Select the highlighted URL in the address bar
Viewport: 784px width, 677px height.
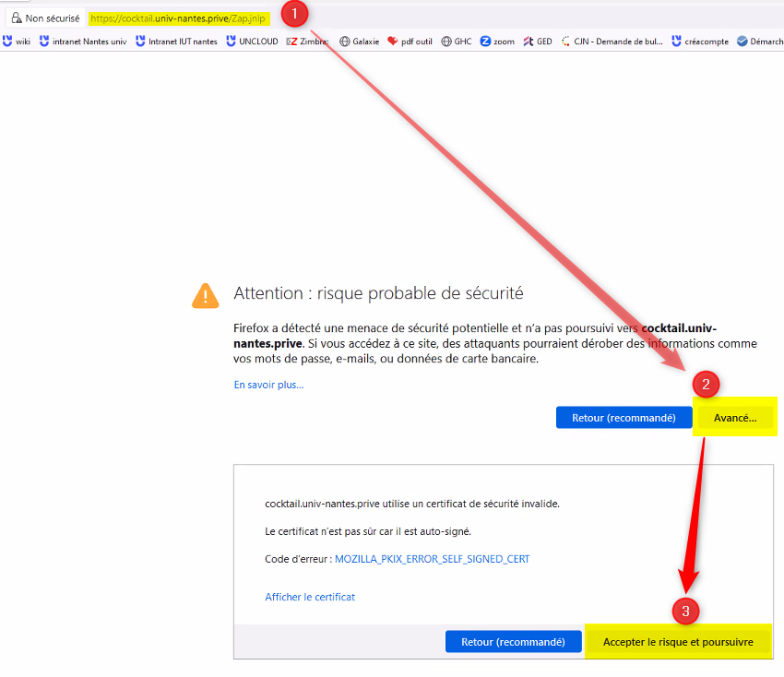tap(178, 17)
